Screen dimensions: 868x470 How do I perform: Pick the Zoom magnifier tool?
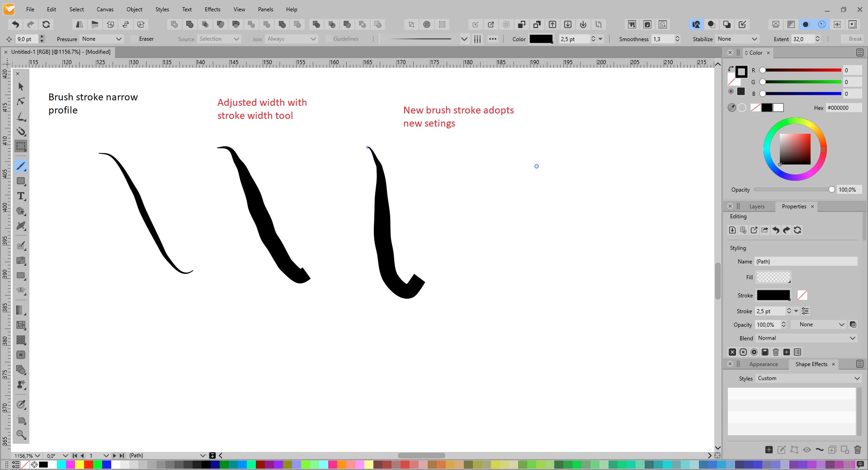point(21,435)
